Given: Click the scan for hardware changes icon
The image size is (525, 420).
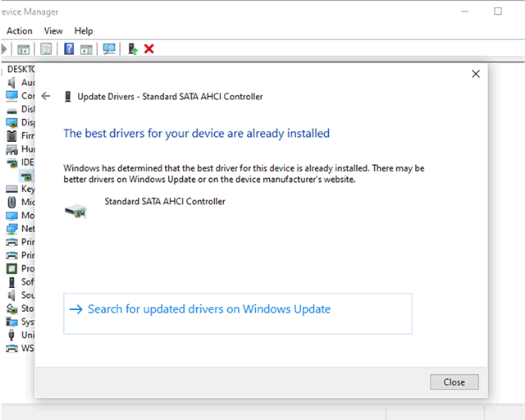Looking at the screenshot, I should [x=109, y=49].
